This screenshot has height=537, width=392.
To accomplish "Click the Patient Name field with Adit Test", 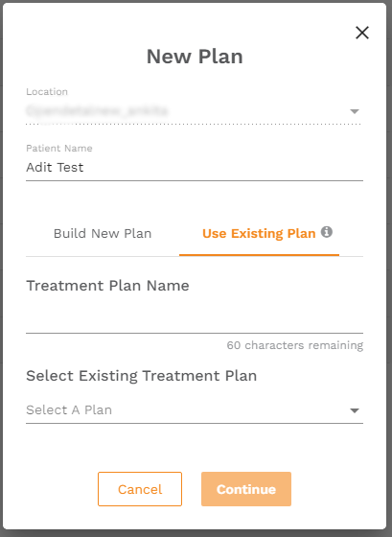I will coord(195,168).
